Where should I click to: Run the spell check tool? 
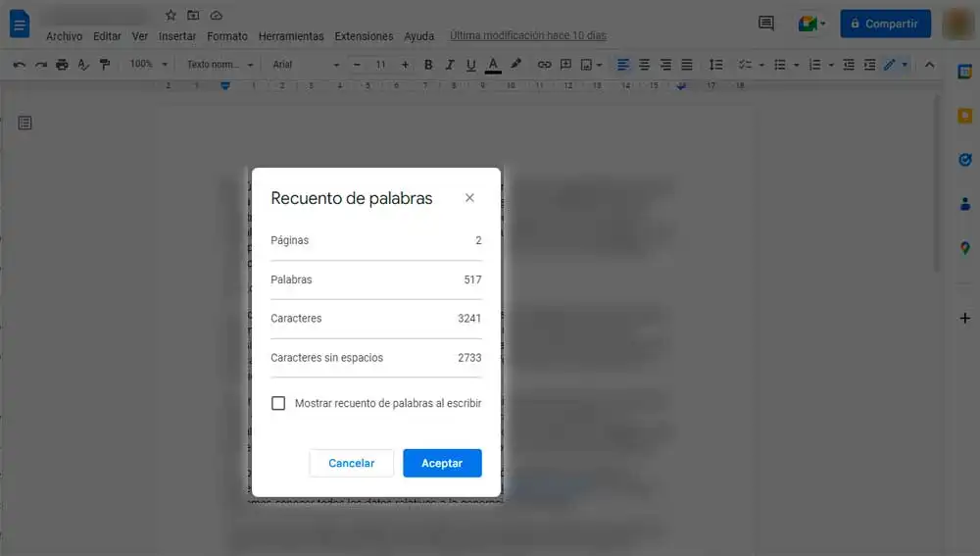click(83, 65)
